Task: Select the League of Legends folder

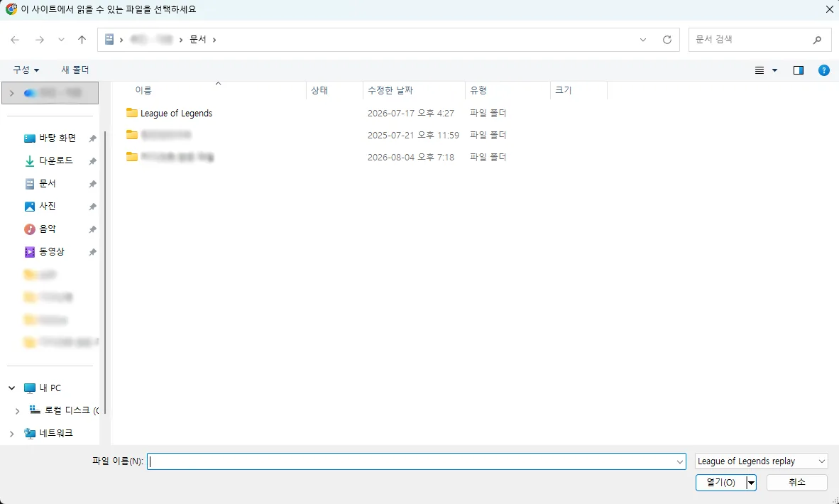Action: 176,114
